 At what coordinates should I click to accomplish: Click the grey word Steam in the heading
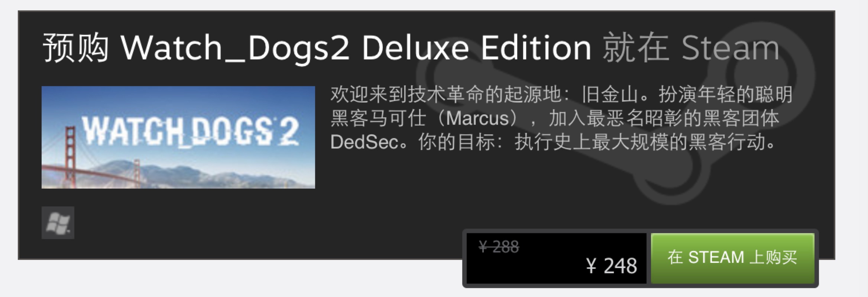pyautogui.click(x=731, y=48)
